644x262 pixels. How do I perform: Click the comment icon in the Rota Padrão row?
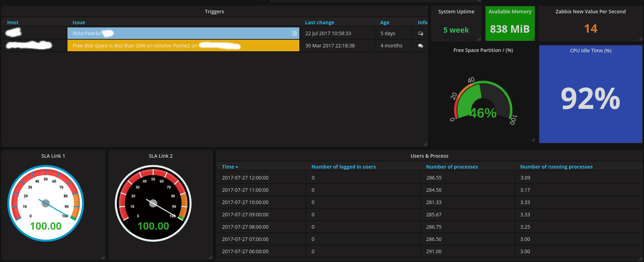coord(421,34)
